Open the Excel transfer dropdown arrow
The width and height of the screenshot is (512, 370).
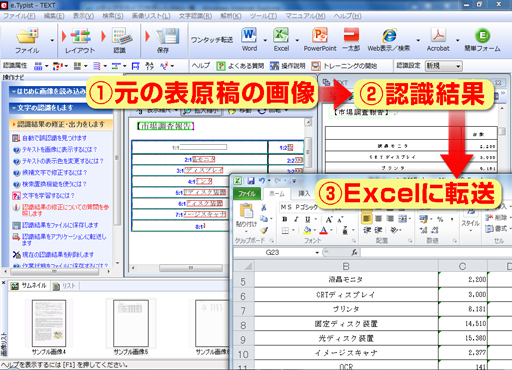(297, 40)
